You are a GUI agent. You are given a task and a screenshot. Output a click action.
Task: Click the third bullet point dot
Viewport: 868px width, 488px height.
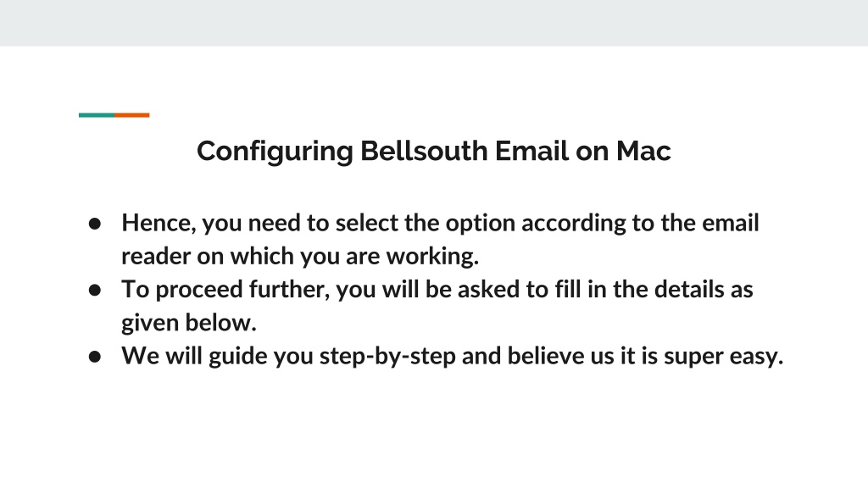(x=95, y=357)
